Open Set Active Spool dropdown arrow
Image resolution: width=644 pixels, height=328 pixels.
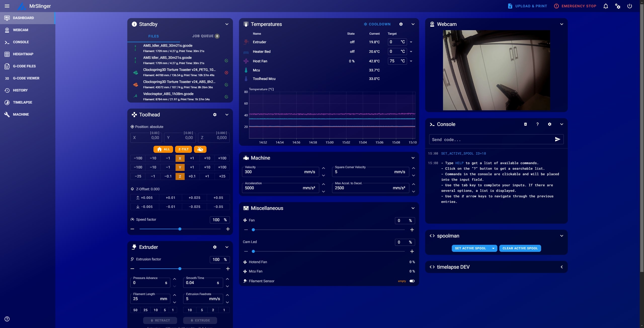tap(493, 248)
